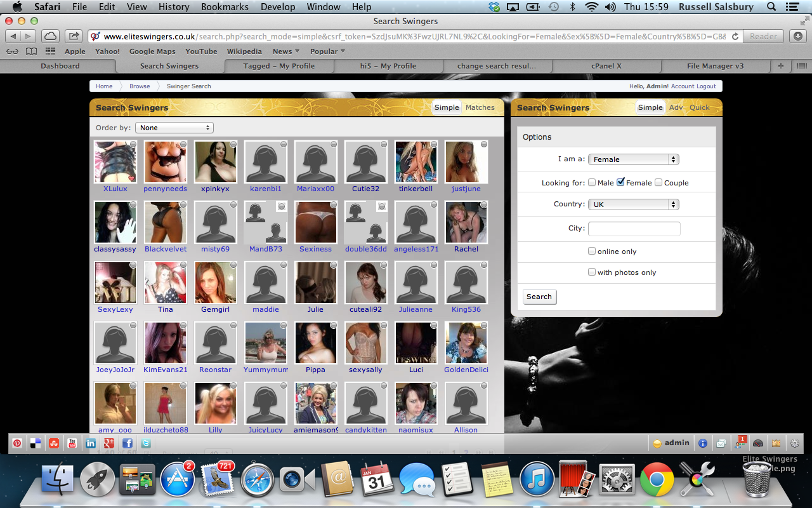This screenshot has height=508, width=812.
Task: Check the Male checkbox
Action: tap(592, 183)
